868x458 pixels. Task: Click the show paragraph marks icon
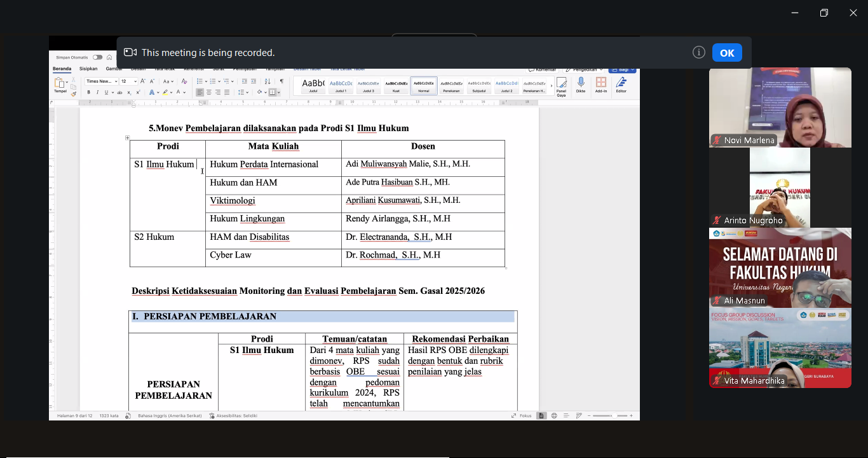[x=281, y=81]
